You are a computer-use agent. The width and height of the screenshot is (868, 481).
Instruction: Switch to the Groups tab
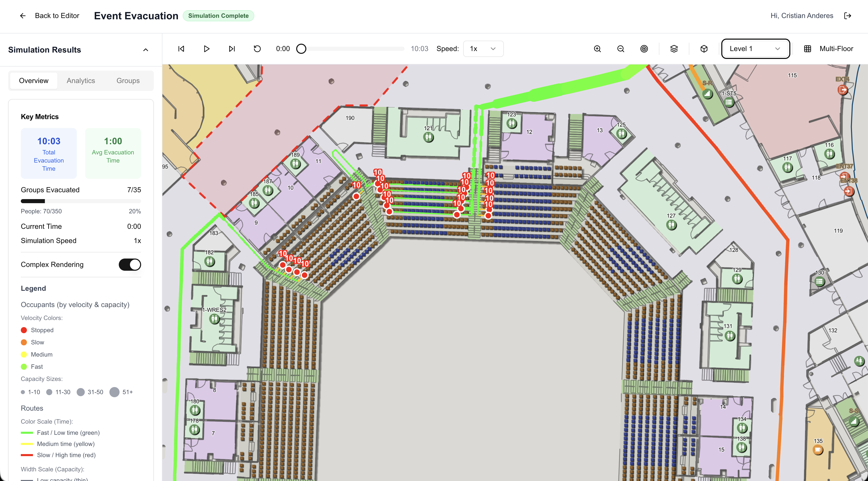pos(128,81)
